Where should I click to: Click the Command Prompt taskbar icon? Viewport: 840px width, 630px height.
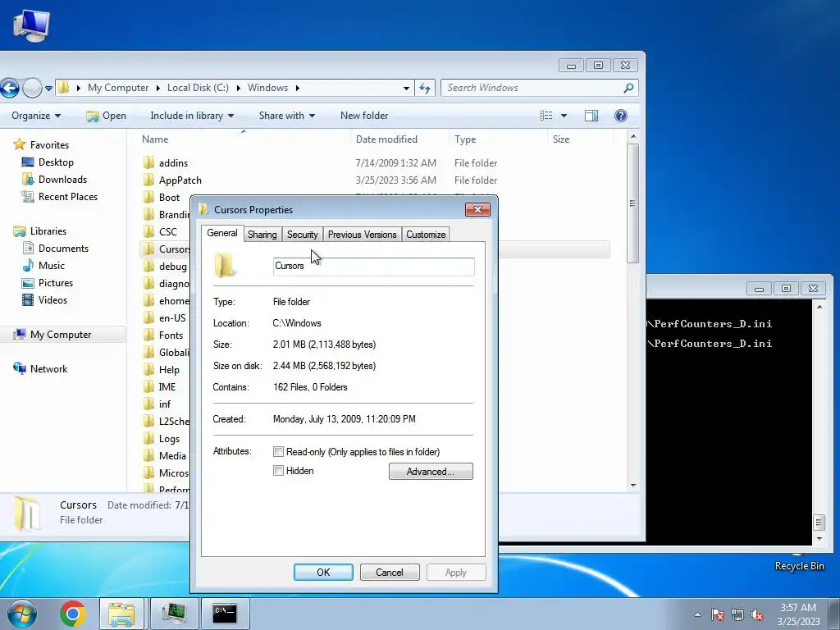click(225, 614)
